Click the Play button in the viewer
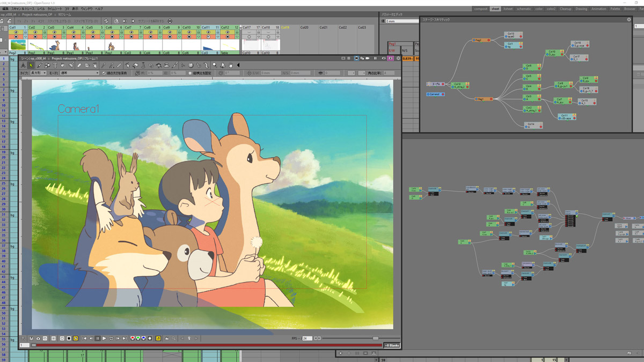This screenshot has height=362, width=644. (x=104, y=338)
